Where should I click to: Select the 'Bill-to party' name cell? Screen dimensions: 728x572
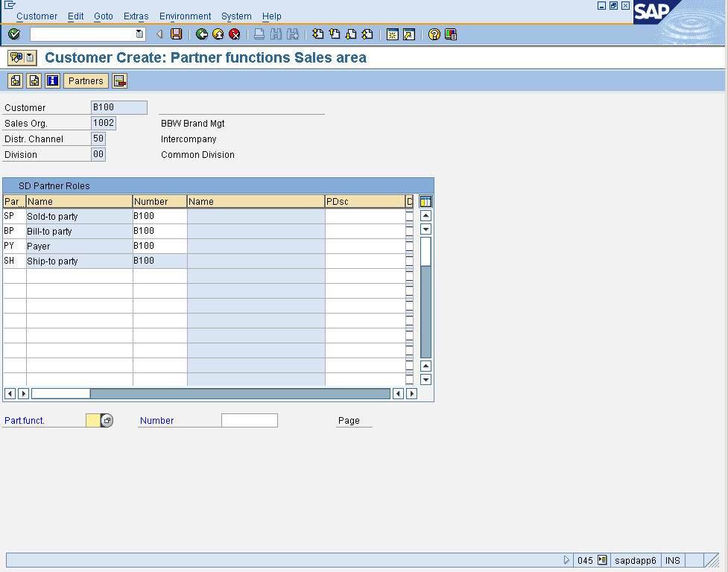point(80,231)
